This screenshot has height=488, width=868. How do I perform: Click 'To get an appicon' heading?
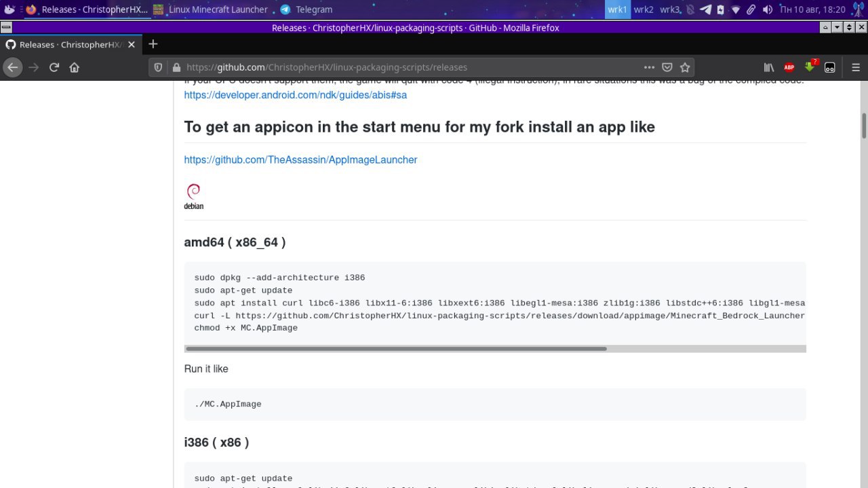coord(420,127)
